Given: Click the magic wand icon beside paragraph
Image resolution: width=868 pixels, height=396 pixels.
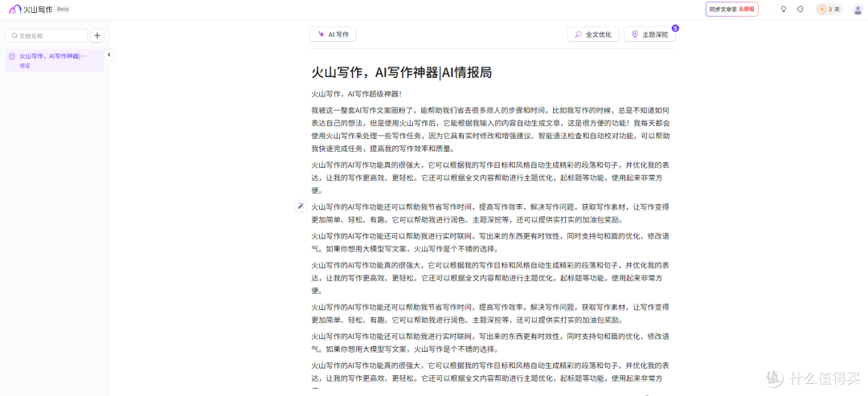Looking at the screenshot, I should click(x=301, y=206).
